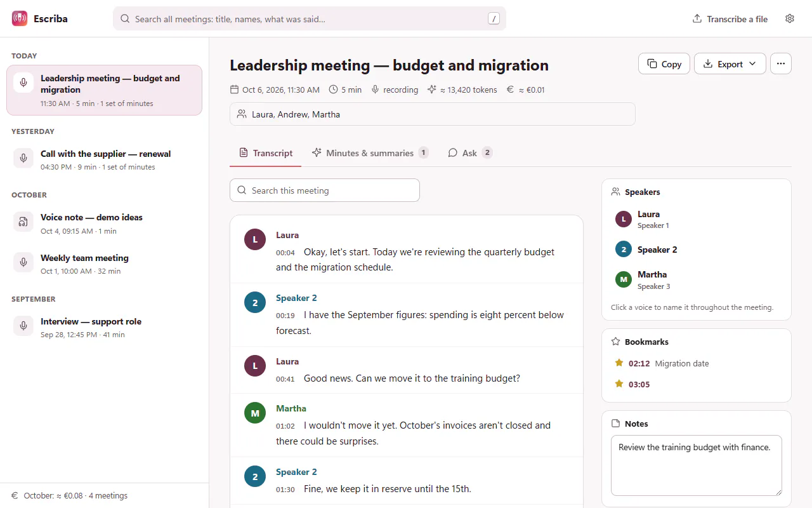Click the calendar icon beside Oct 6, 2026
The width and height of the screenshot is (812, 508).
click(x=234, y=90)
